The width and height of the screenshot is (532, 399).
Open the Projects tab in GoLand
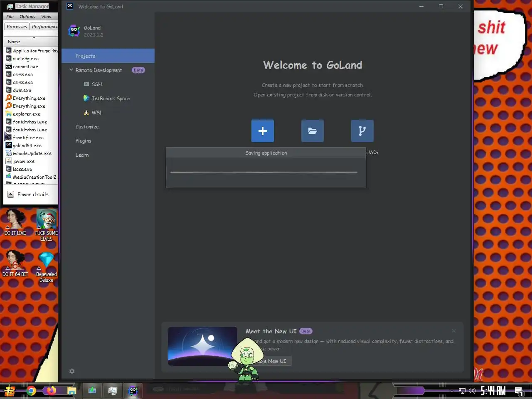click(x=108, y=56)
